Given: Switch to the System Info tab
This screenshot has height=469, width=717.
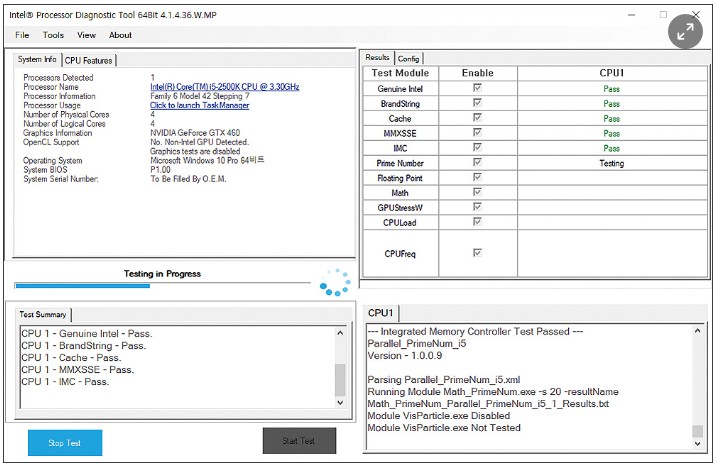Looking at the screenshot, I should 37,59.
